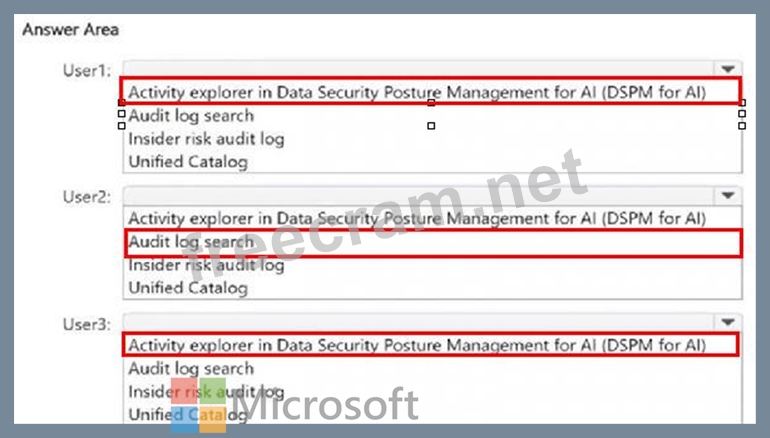This screenshot has height=438, width=770.
Task: Pick Insider risk audit log for User2
Action: coord(206,265)
